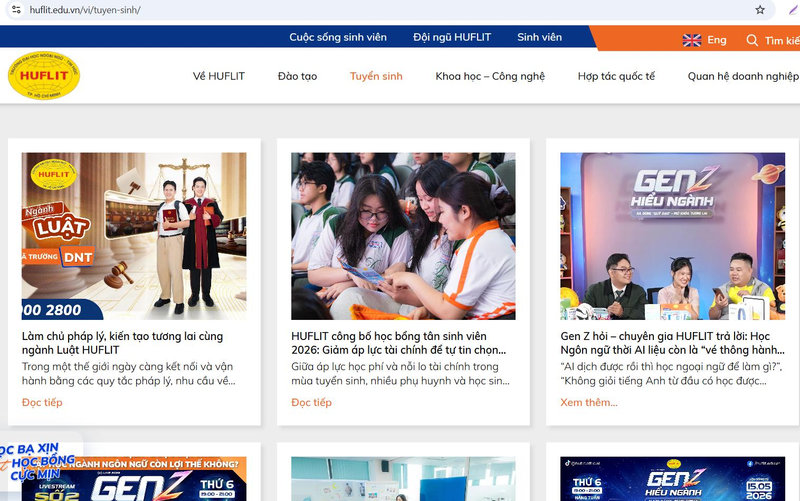
Task: Open Gen Z hỏi chuyên gia title
Action: tap(672, 343)
